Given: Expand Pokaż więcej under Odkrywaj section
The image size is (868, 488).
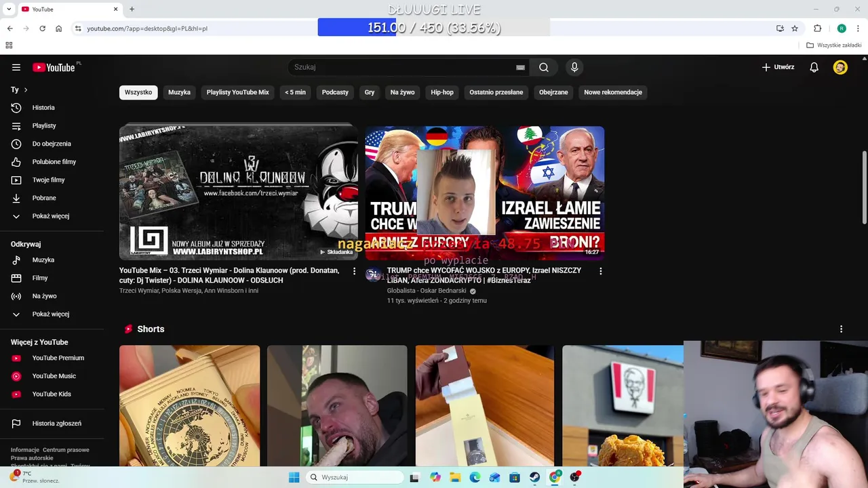Looking at the screenshot, I should coord(52,314).
